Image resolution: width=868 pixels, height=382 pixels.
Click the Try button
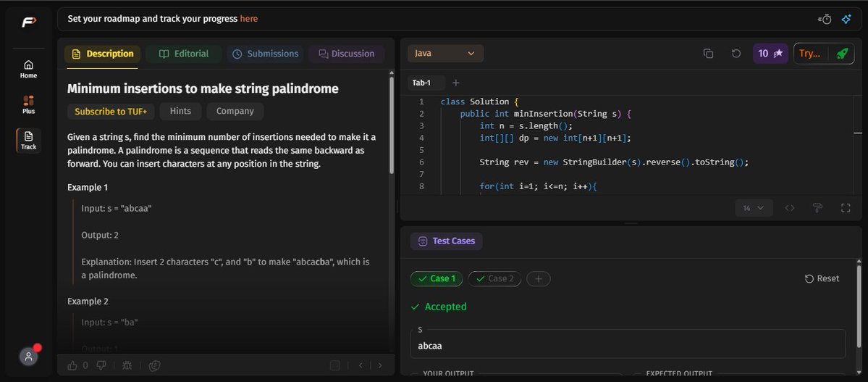pyautogui.click(x=809, y=54)
